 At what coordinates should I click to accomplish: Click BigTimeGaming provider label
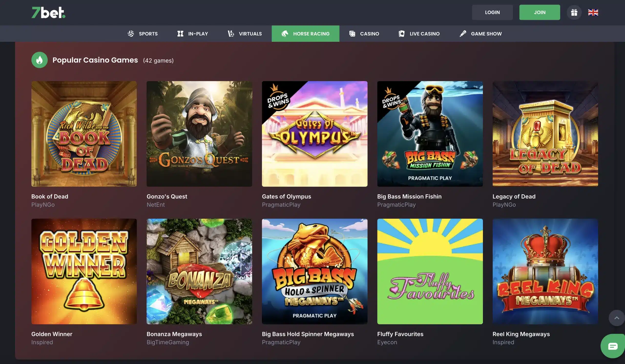[168, 342]
